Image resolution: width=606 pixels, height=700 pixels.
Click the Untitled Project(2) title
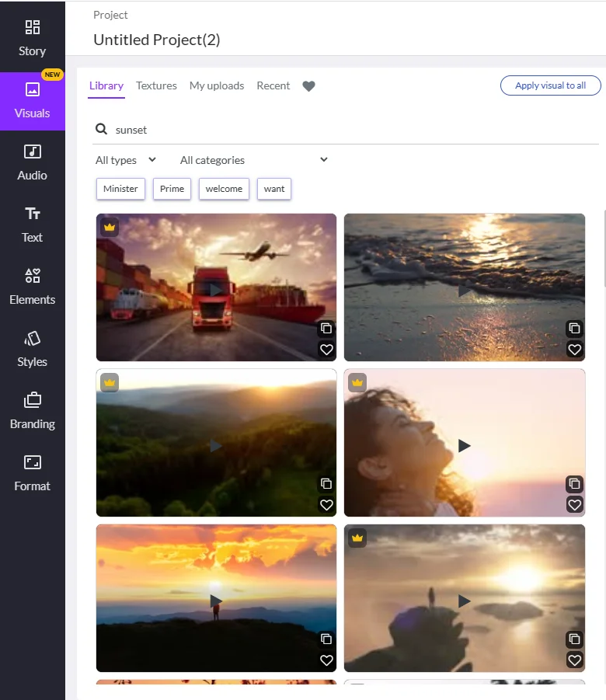tap(157, 40)
